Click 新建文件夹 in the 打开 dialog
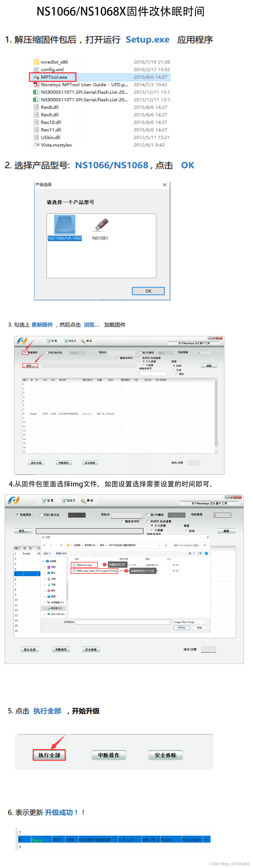The height and width of the screenshot is (868, 253). (x=61, y=553)
